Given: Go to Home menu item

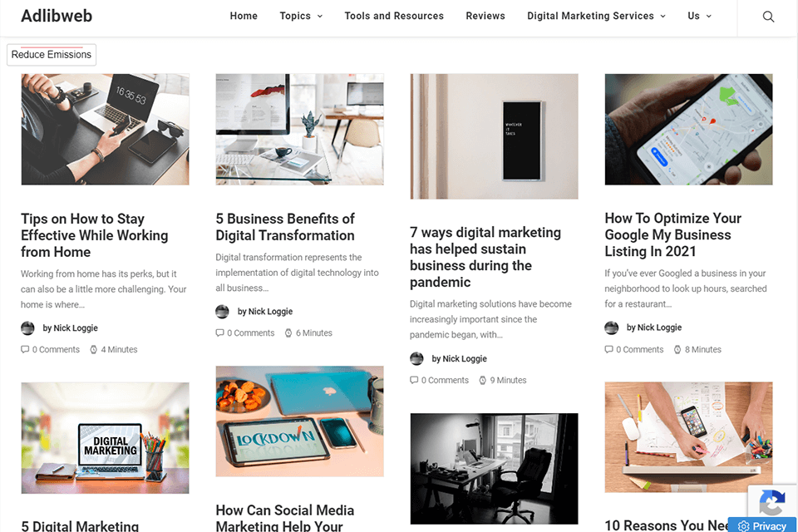Looking at the screenshot, I should [244, 17].
